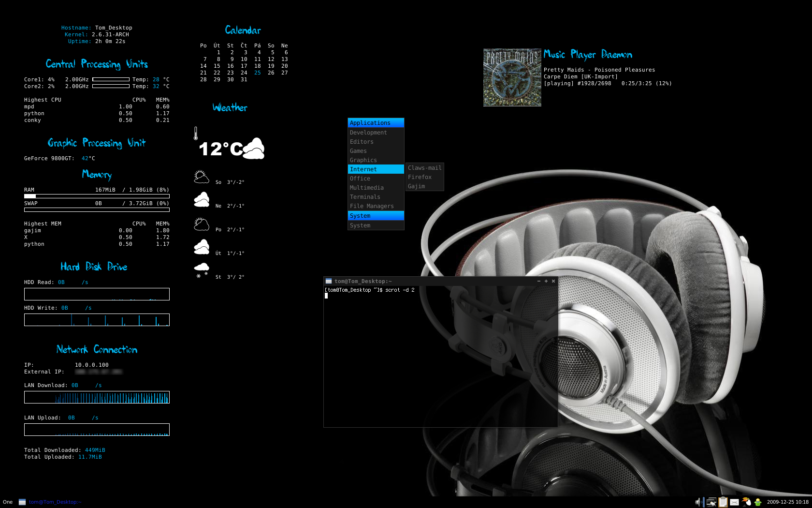Click the volume speaker tray icon
The height and width of the screenshot is (508, 812).
tap(698, 502)
